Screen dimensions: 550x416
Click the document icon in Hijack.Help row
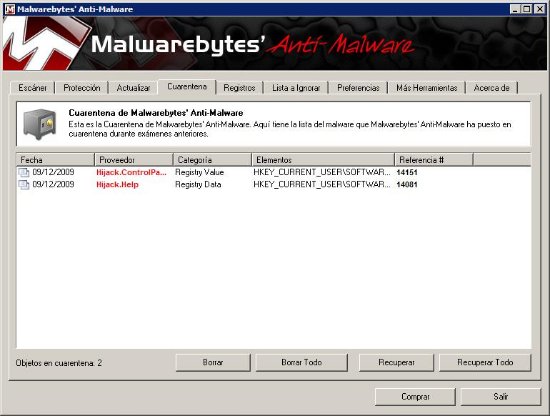(x=24, y=184)
